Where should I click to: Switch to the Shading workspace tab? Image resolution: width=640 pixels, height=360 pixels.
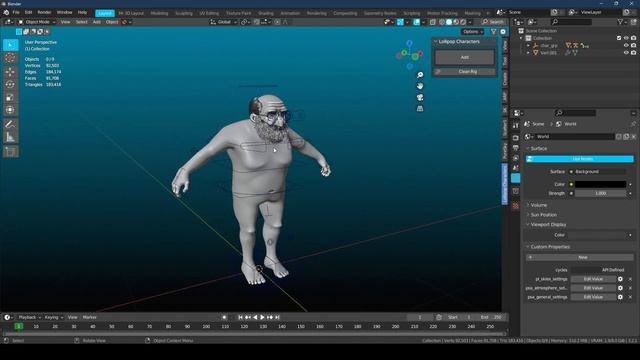[x=266, y=13]
